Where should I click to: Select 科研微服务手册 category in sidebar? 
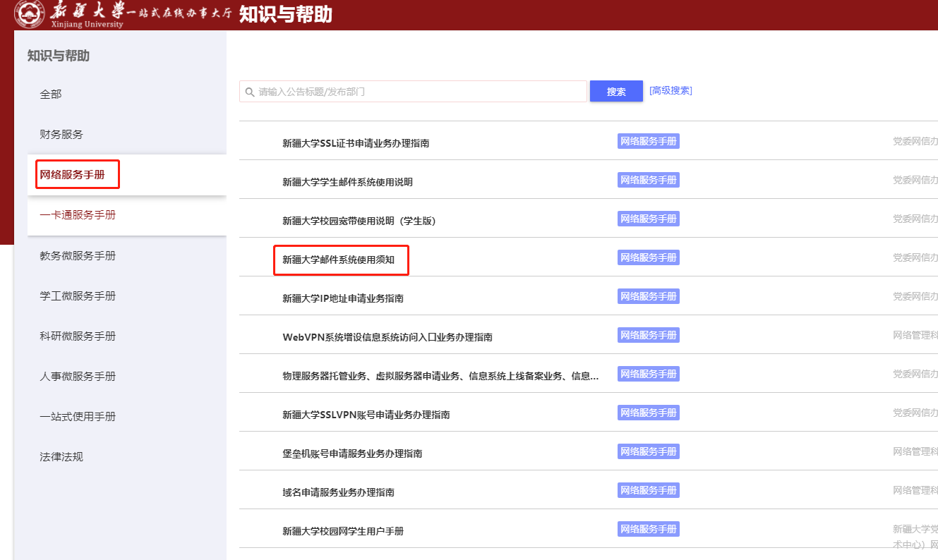point(78,336)
